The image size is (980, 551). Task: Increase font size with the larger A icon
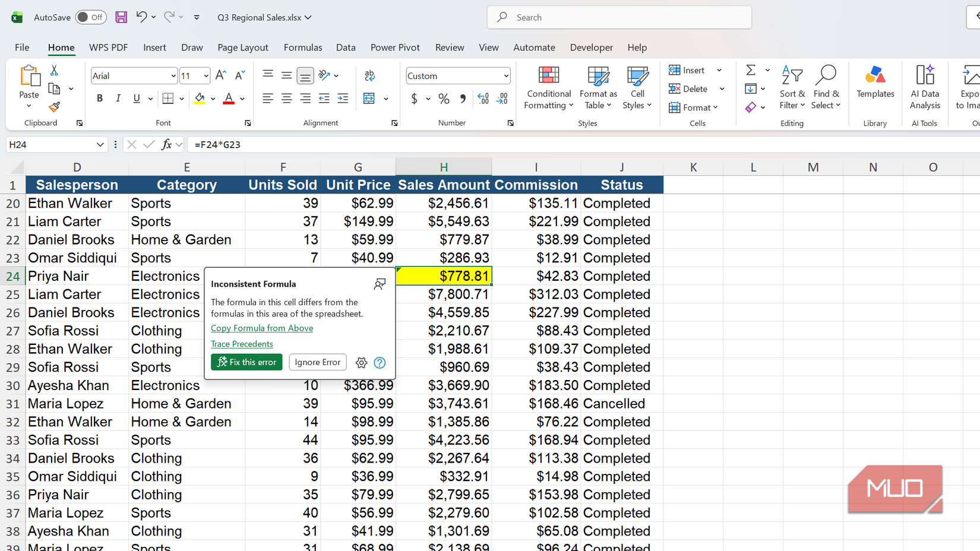pyautogui.click(x=221, y=75)
